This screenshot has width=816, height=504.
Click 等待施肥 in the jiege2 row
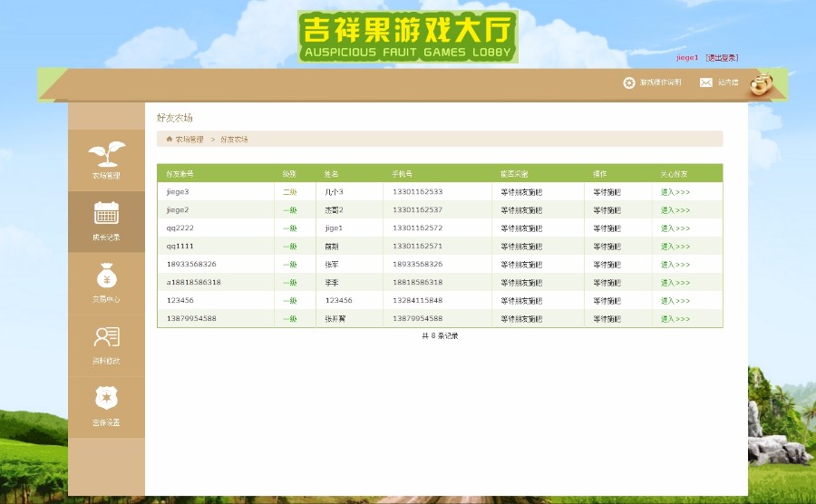607,210
